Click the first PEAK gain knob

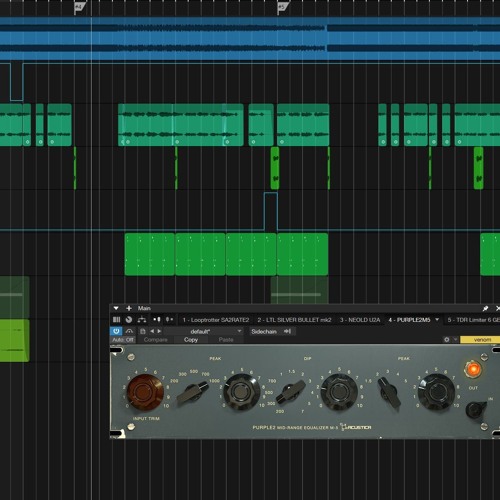(x=242, y=392)
